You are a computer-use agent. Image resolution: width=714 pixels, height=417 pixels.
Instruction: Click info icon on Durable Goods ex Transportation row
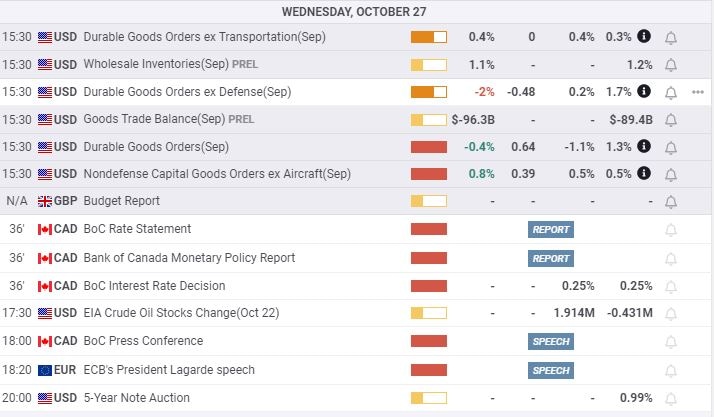[644, 37]
